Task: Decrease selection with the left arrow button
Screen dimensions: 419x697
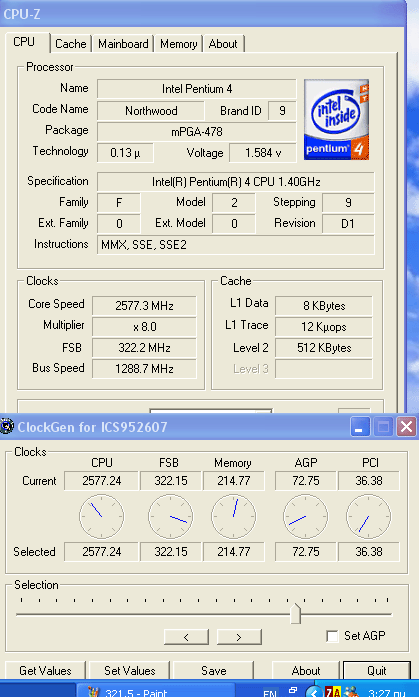Action: 186,637
